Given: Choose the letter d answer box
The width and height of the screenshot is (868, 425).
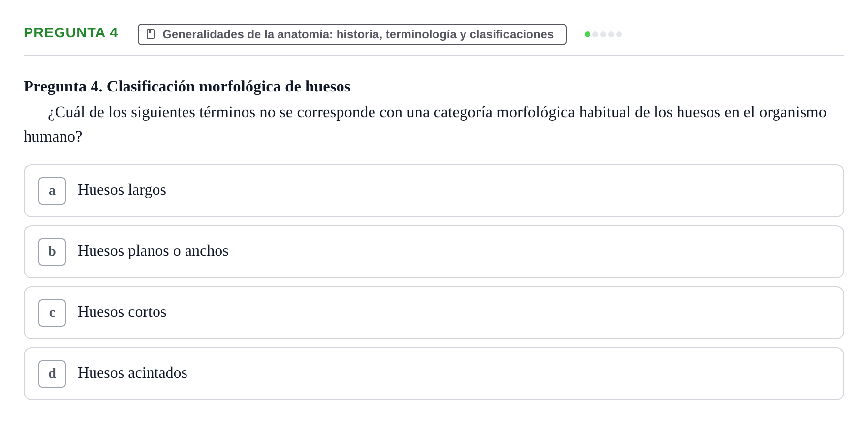Looking at the screenshot, I should pos(52,374).
